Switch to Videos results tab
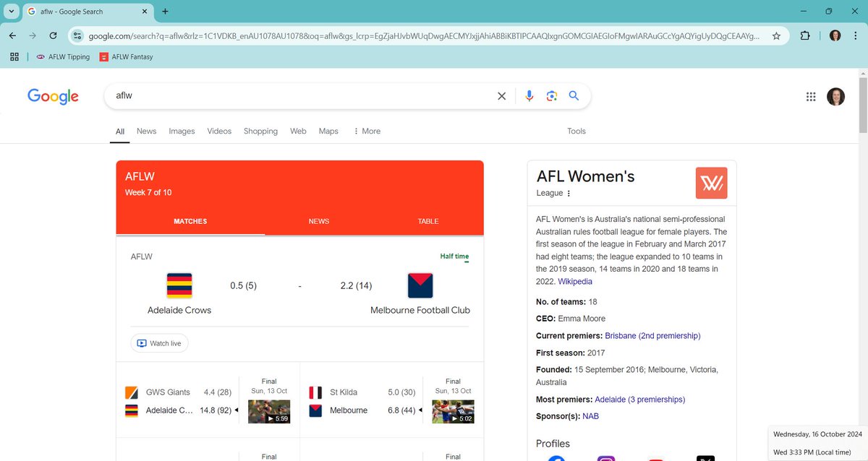Viewport: 868px width, 461px height. pos(219,132)
